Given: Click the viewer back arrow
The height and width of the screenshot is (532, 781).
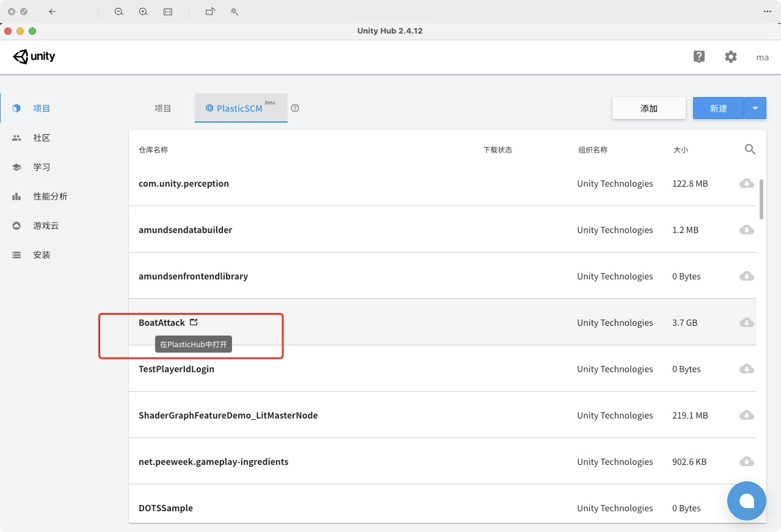Looking at the screenshot, I should click(53, 12).
